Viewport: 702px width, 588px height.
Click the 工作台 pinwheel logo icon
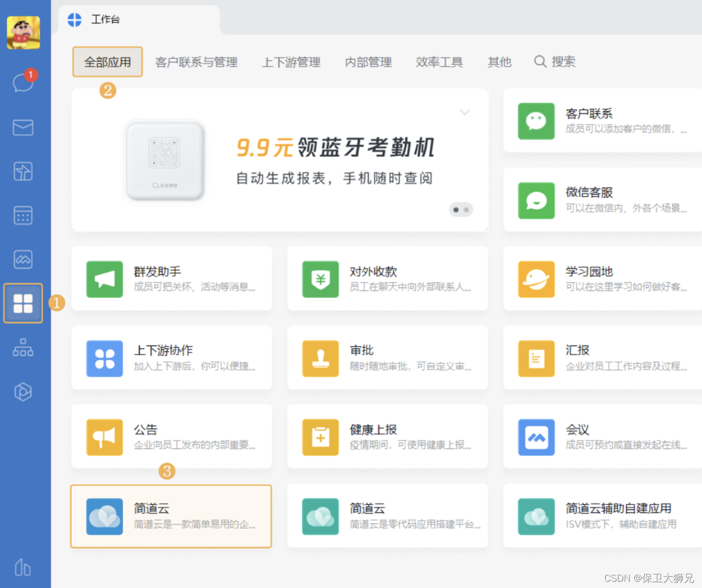click(x=75, y=20)
